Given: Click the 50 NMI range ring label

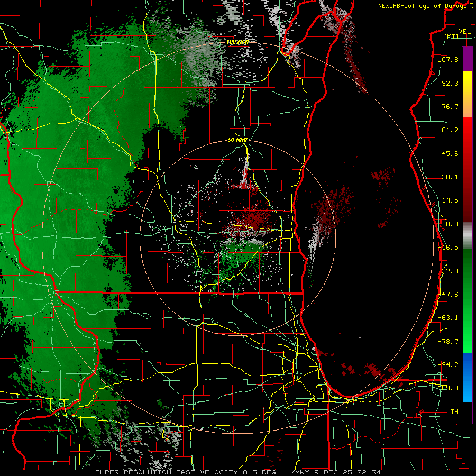Looking at the screenshot, I should coord(237,140).
